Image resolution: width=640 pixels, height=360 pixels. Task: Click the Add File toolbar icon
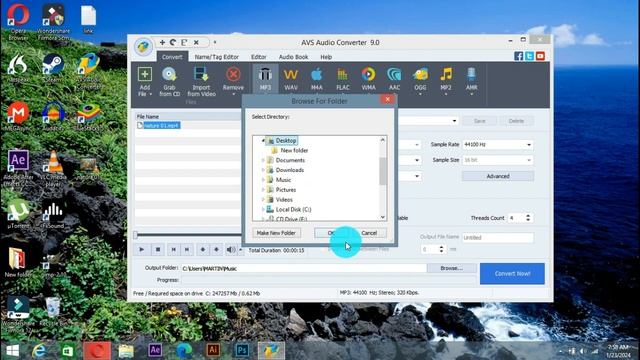click(x=144, y=75)
